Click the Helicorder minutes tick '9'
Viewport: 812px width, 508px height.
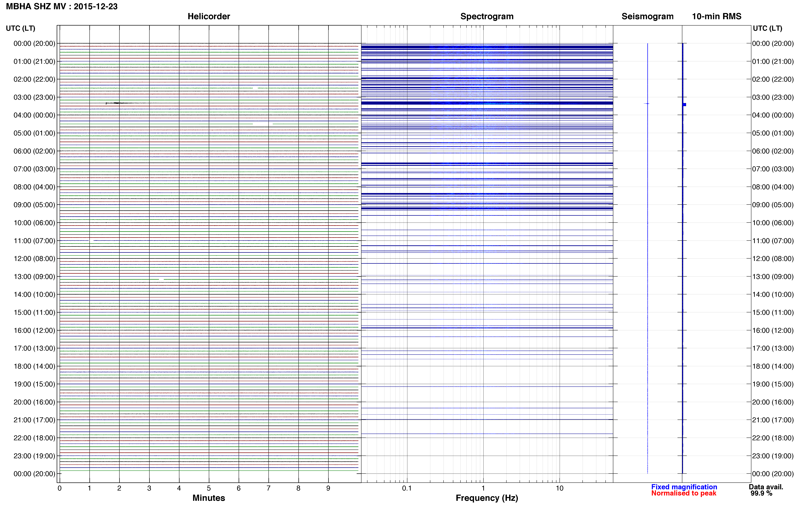[x=328, y=488]
